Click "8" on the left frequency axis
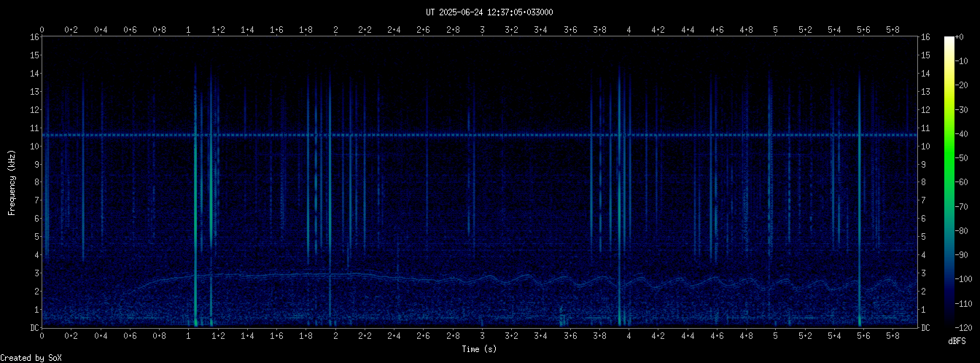980x363 pixels. click(36, 182)
